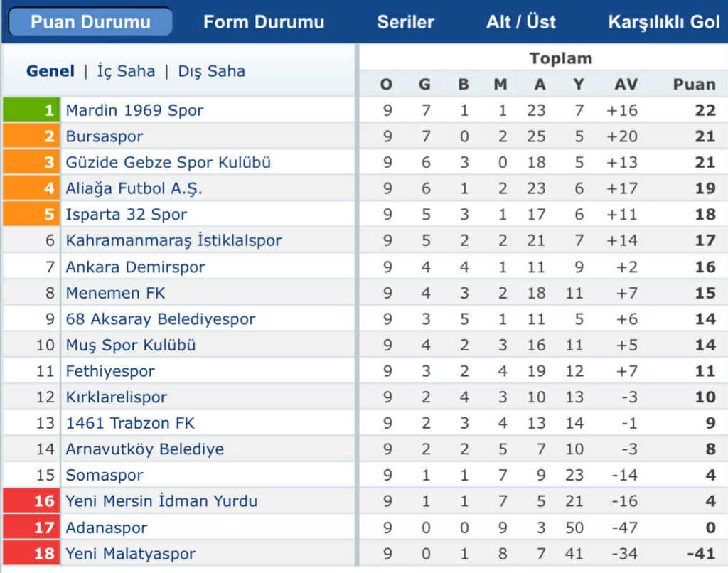Click the Yeni Malatyaspor team name
The image size is (728, 573).
130,553
